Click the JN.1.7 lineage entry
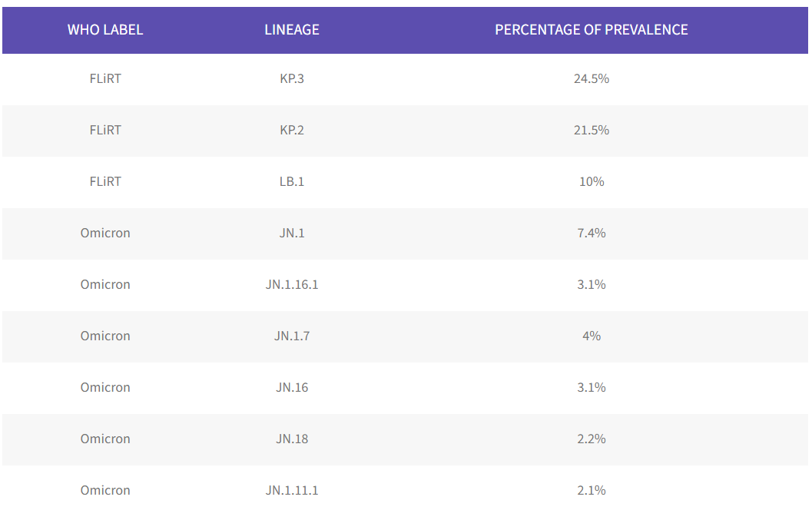The image size is (812, 520). pyautogui.click(x=292, y=336)
